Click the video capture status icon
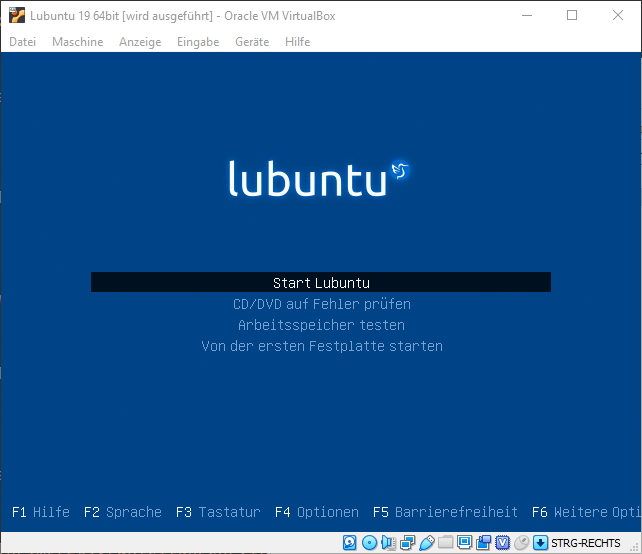 (484, 543)
